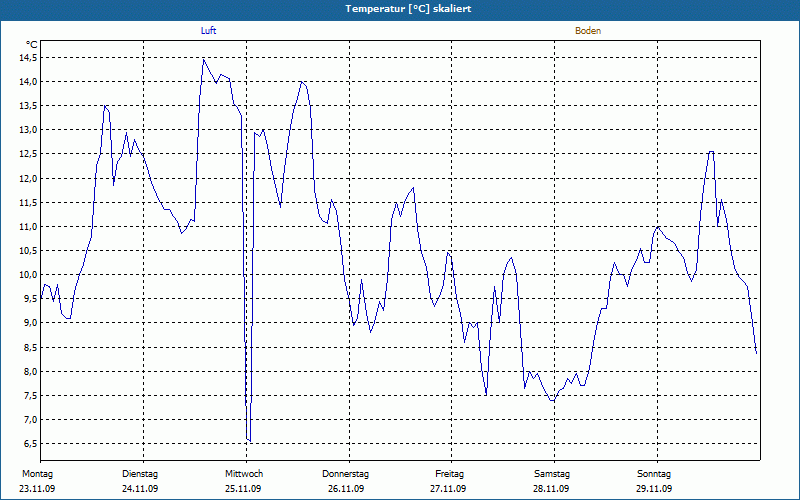Viewport: 800px width, 500px height.
Task: Click the 14,5 peak on Tuesday's curve
Action: pyautogui.click(x=204, y=60)
